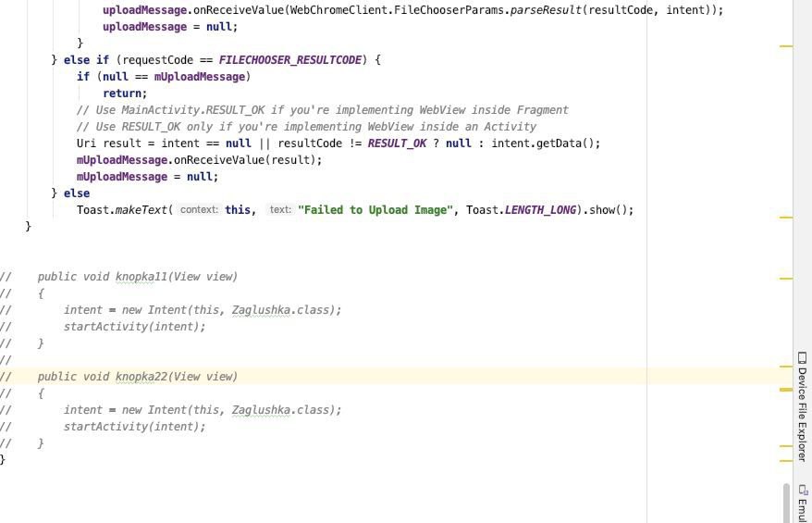Screen dimensions: 812x523
Task: Click the commented knopka22 method name
Action: (x=141, y=377)
